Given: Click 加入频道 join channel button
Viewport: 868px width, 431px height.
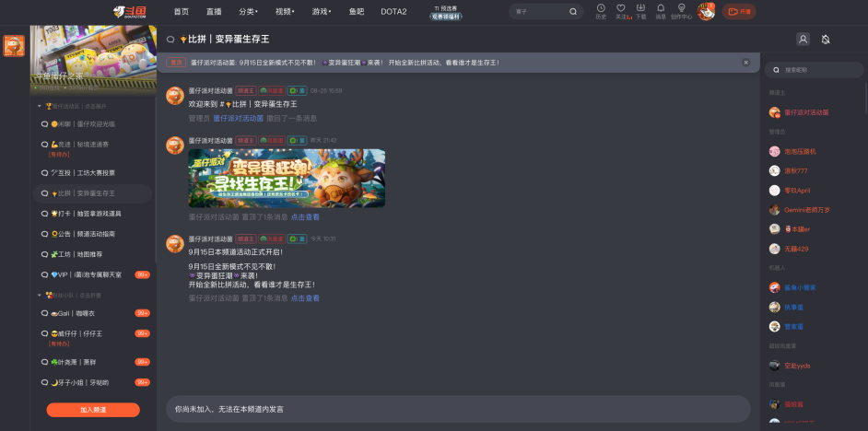Looking at the screenshot, I should pos(93,410).
